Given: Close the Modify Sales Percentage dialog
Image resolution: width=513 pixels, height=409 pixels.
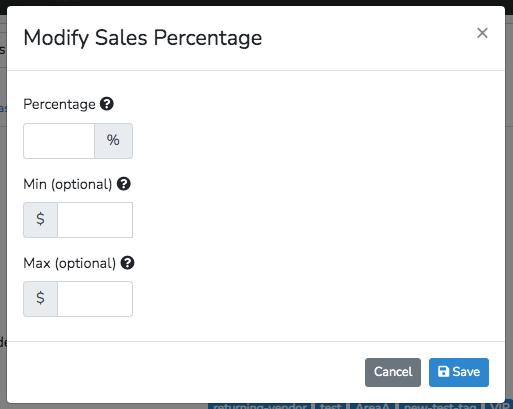Looking at the screenshot, I should (482, 33).
